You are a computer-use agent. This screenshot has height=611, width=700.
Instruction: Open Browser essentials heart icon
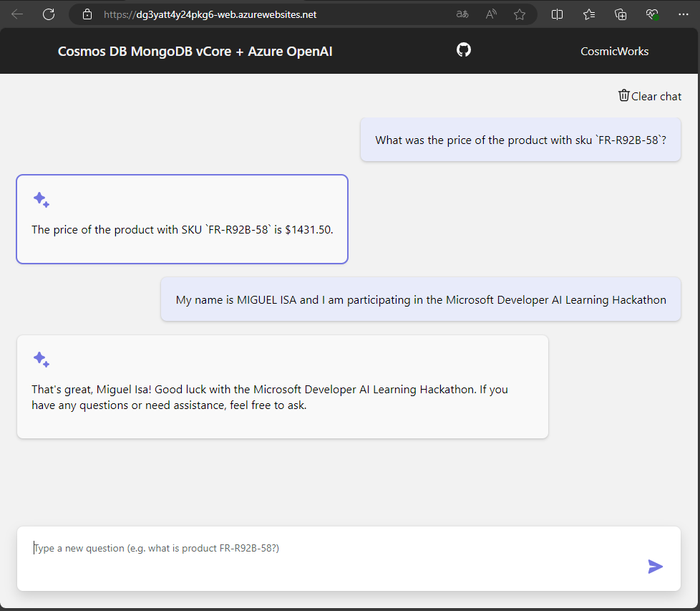coord(652,14)
